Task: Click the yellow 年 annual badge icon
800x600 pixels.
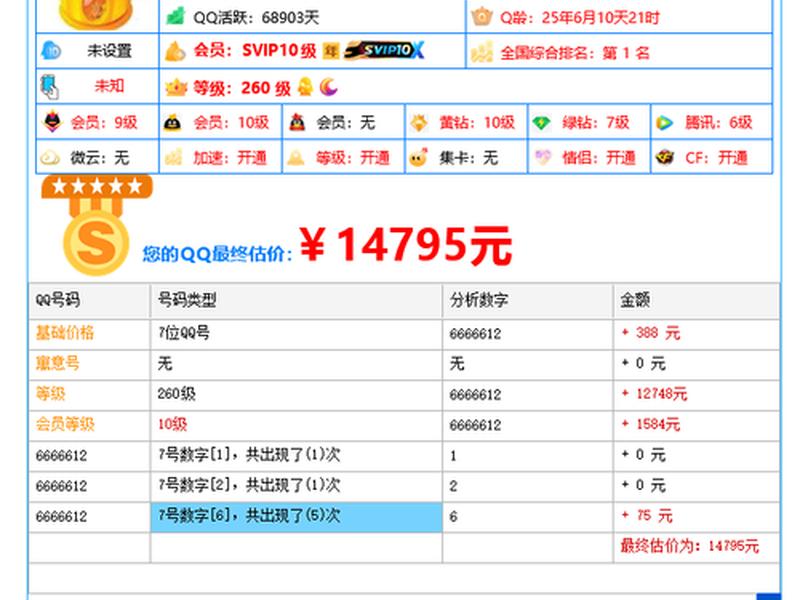Action: pos(331,51)
